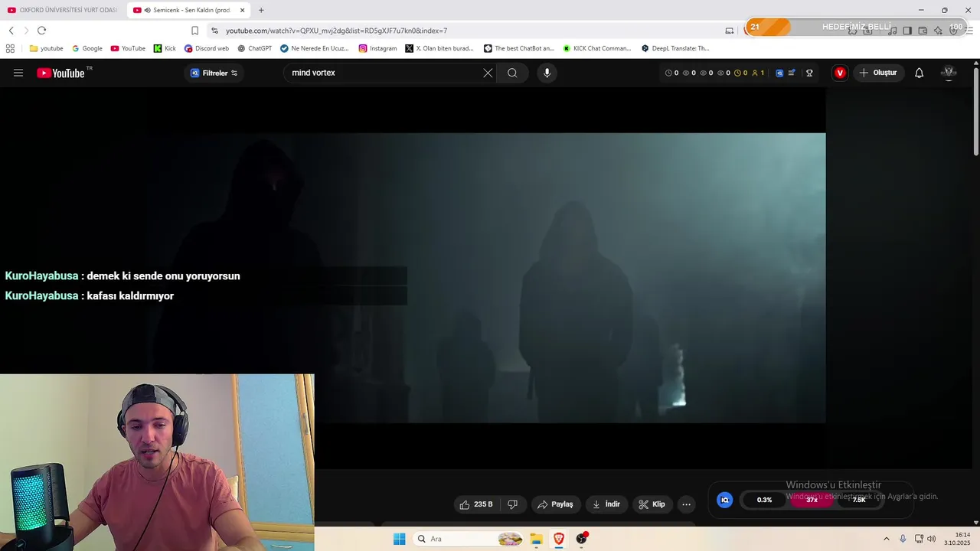
Task: Open a new browser tab
Action: (261, 10)
